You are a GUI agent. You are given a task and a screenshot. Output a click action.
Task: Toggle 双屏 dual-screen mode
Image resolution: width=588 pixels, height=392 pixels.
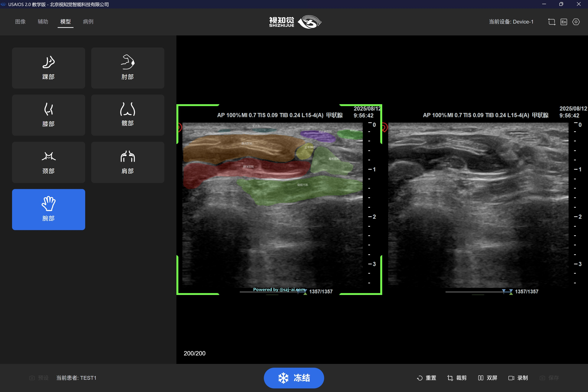point(488,378)
